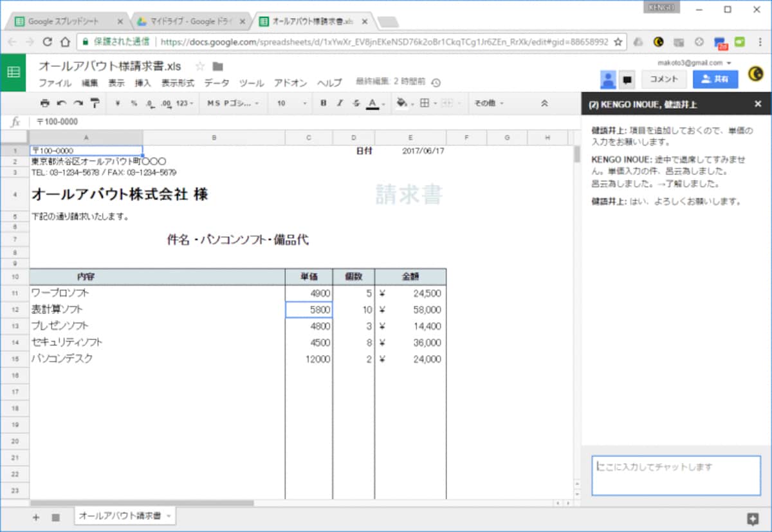
Task: Decrease decimal places
Action: point(150,103)
